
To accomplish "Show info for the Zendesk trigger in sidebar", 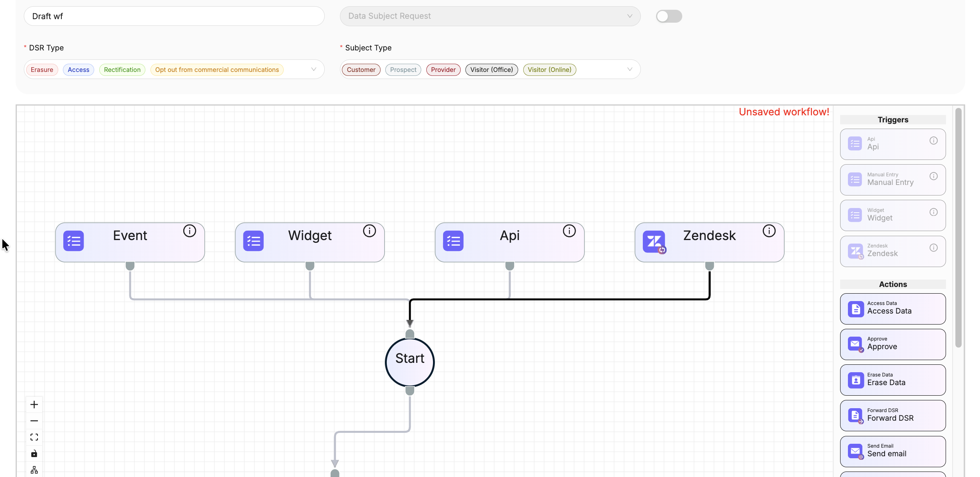I will [x=934, y=247].
